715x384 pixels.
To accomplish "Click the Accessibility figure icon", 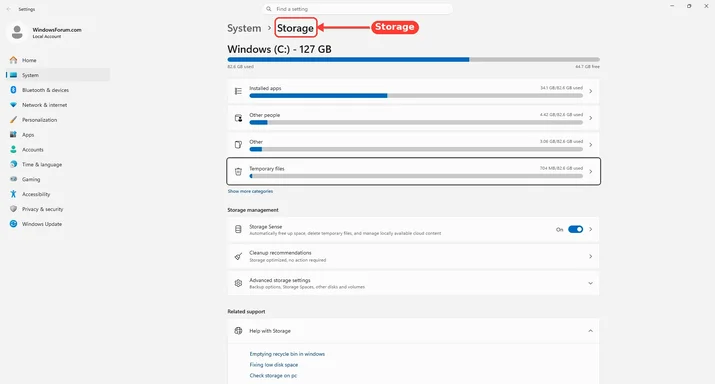I will tap(13, 194).
